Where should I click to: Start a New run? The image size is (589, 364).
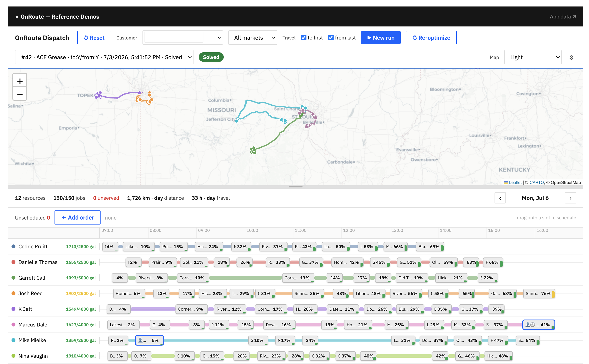pyautogui.click(x=381, y=38)
